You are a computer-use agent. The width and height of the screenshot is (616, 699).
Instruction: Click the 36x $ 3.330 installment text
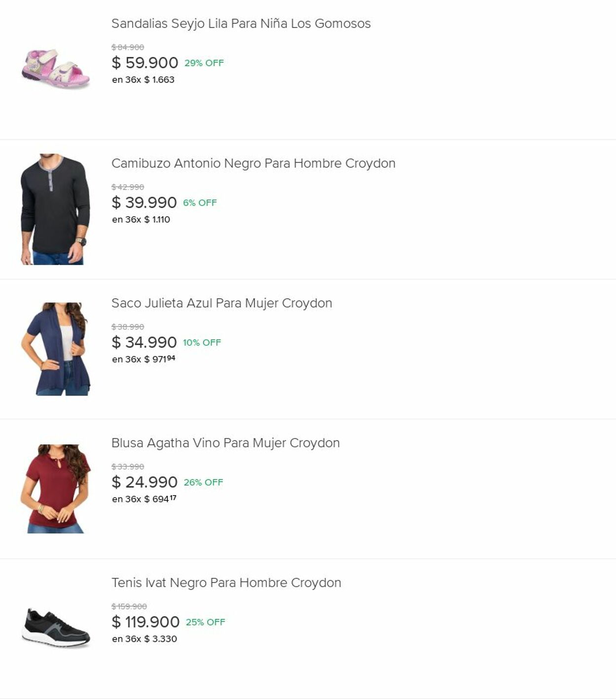pyautogui.click(x=144, y=639)
